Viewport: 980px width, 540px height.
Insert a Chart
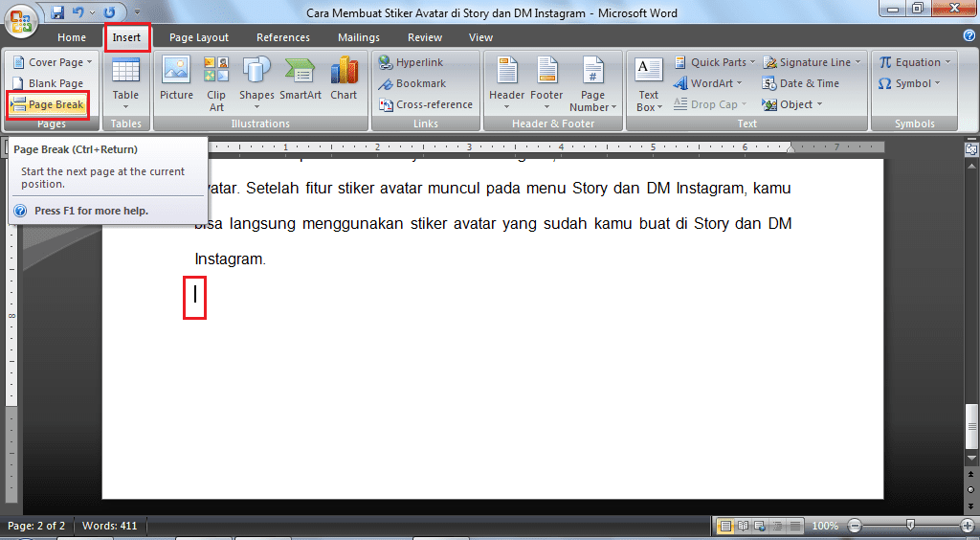(x=344, y=79)
